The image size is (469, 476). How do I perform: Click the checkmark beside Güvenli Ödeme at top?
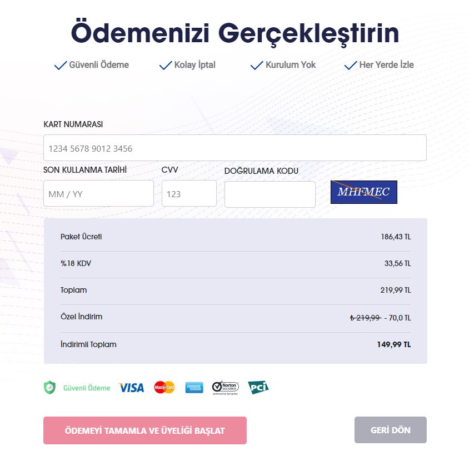coord(61,66)
